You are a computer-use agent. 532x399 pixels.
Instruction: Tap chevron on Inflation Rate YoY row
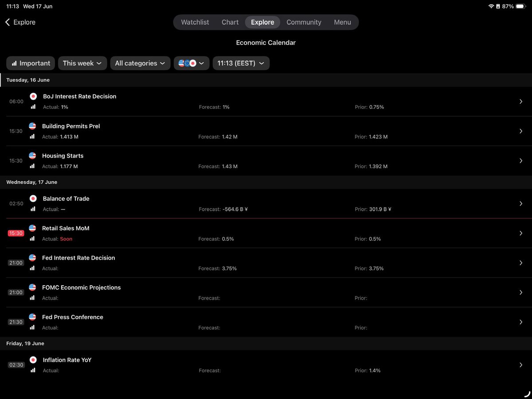point(521,365)
